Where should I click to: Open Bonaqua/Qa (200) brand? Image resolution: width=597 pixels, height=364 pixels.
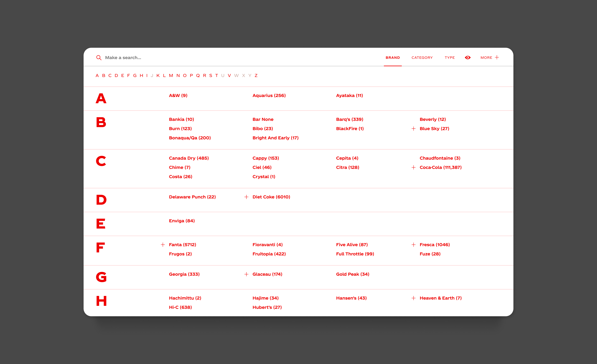(190, 138)
